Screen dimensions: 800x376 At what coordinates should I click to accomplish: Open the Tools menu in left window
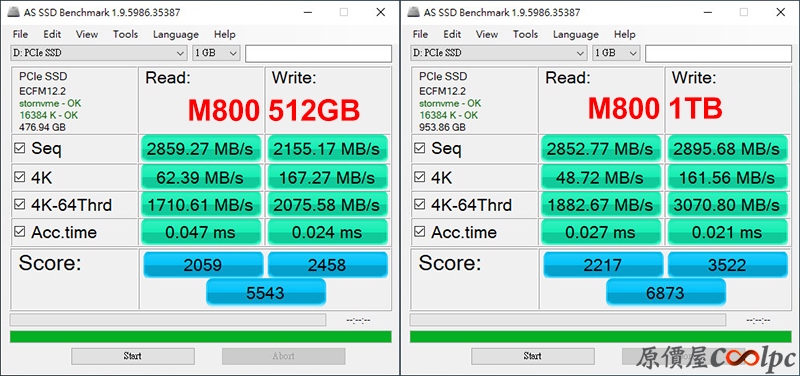(126, 34)
